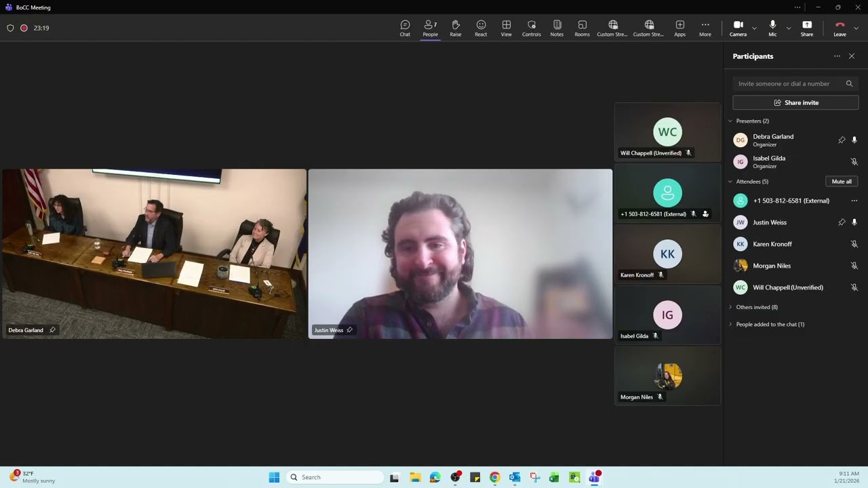Open the Windows Start menu
Image resolution: width=868 pixels, height=488 pixels.
[274, 477]
